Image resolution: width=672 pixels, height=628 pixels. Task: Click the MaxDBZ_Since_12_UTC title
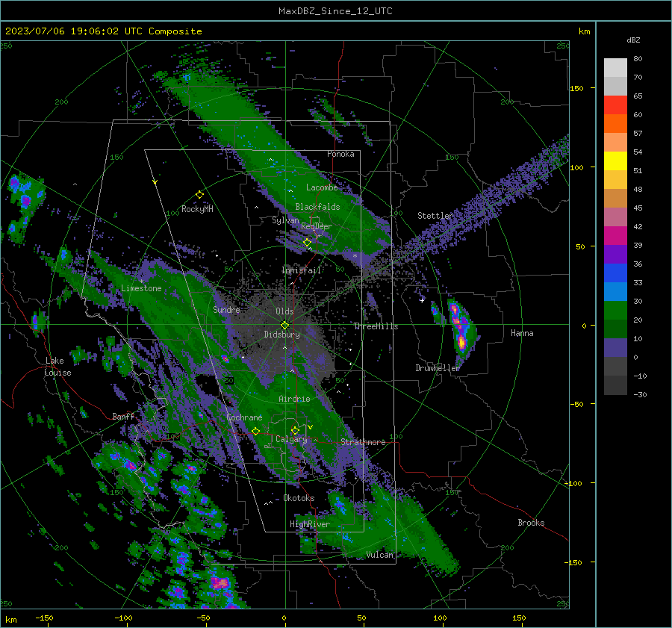point(335,11)
